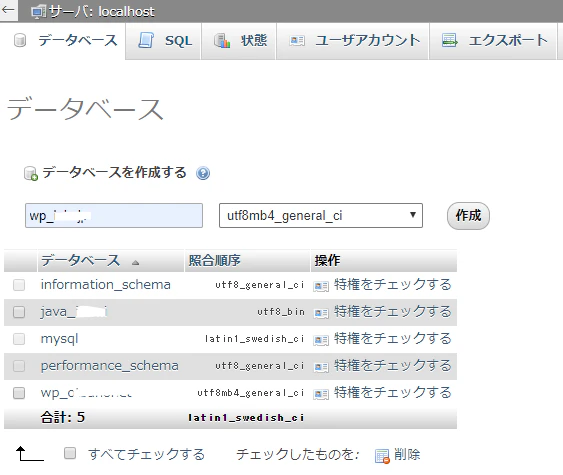
Task: Open the wp_ database link in the table
Action: point(86,393)
